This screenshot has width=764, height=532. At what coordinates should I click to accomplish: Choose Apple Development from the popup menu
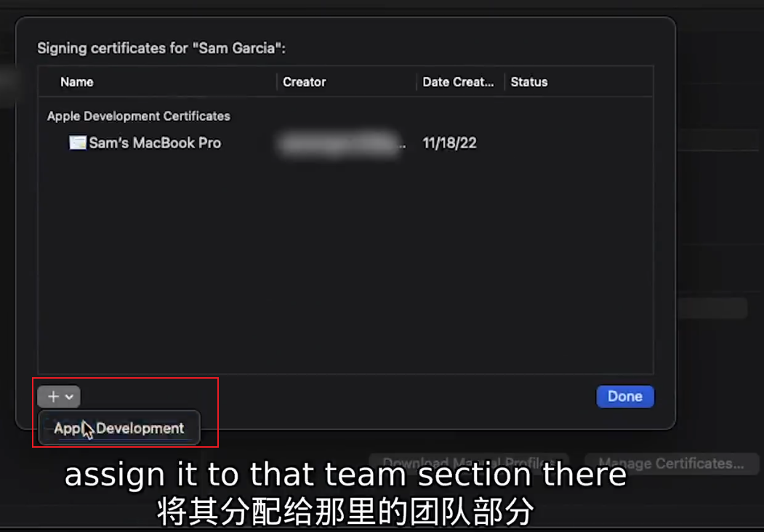[119, 428]
